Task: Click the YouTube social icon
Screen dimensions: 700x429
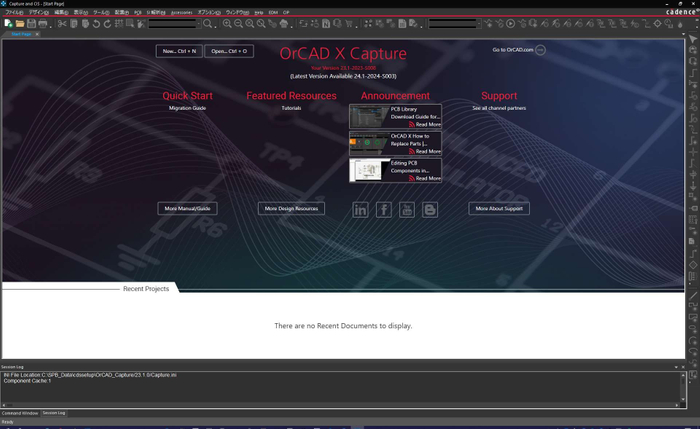Action: [x=407, y=209]
